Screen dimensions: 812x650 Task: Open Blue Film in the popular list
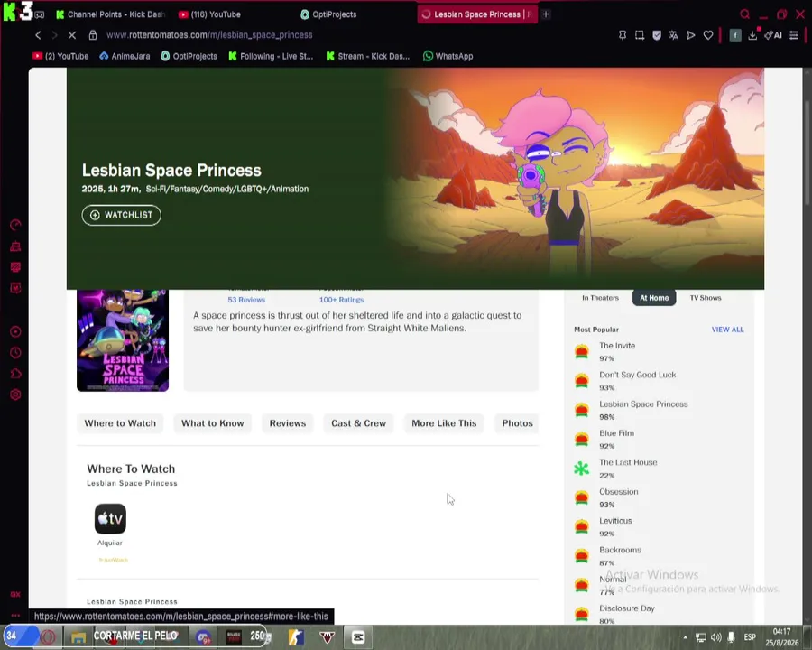[x=616, y=432]
